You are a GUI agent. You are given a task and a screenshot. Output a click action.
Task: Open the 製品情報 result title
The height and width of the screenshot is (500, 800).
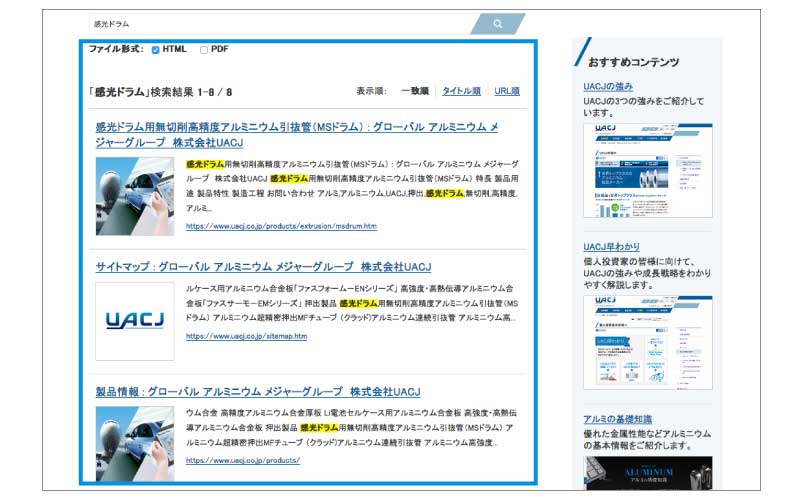(x=258, y=392)
